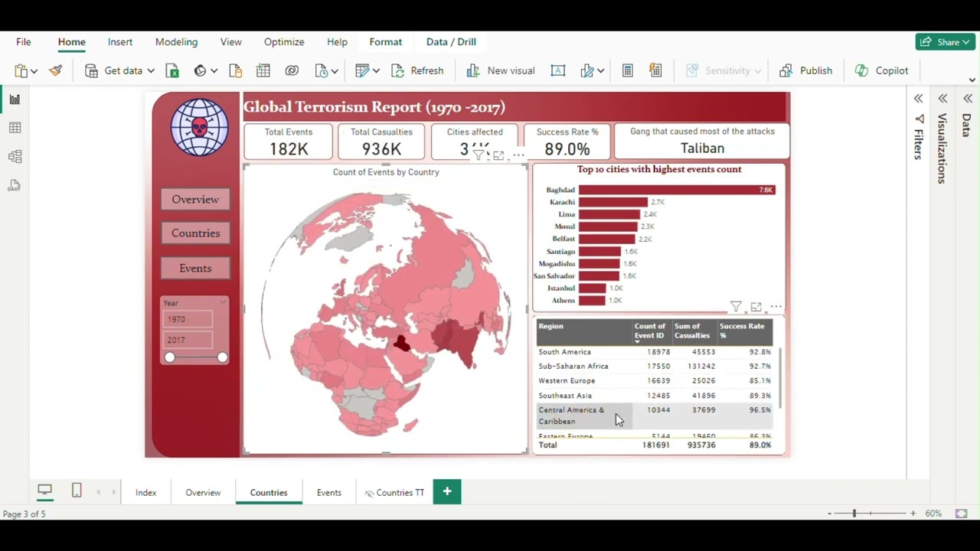
Task: Switch to the Modeling ribbon tab
Action: point(176,42)
